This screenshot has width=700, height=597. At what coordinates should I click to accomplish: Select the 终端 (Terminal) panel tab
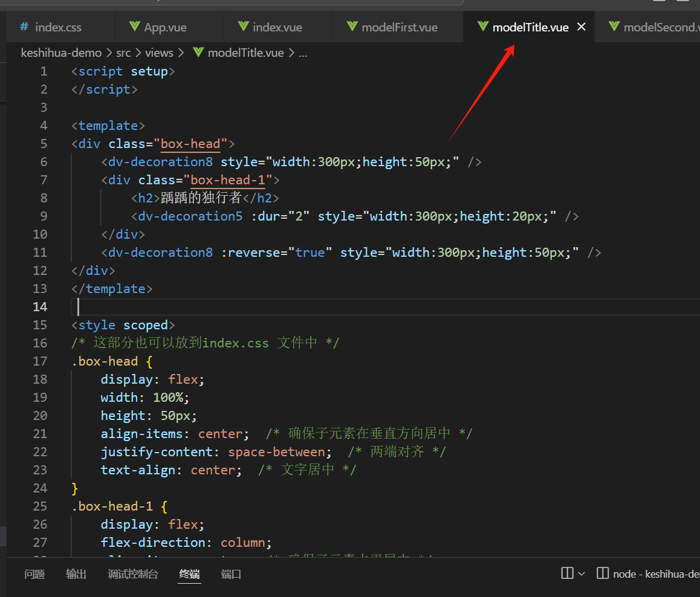189,574
